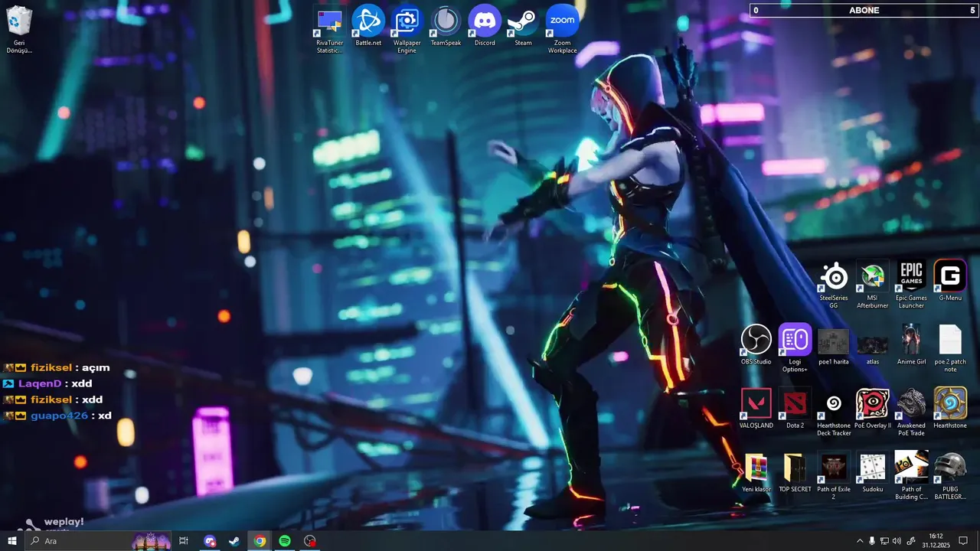Select the Path of Building shortcut
Viewport: 980px width, 551px height.
coord(911,476)
